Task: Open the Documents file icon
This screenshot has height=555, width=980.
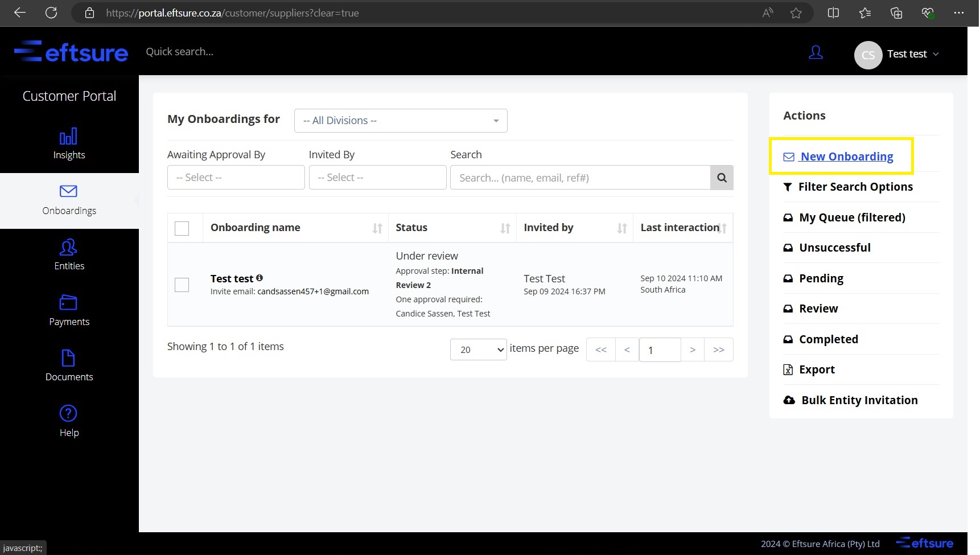Action: (x=68, y=358)
